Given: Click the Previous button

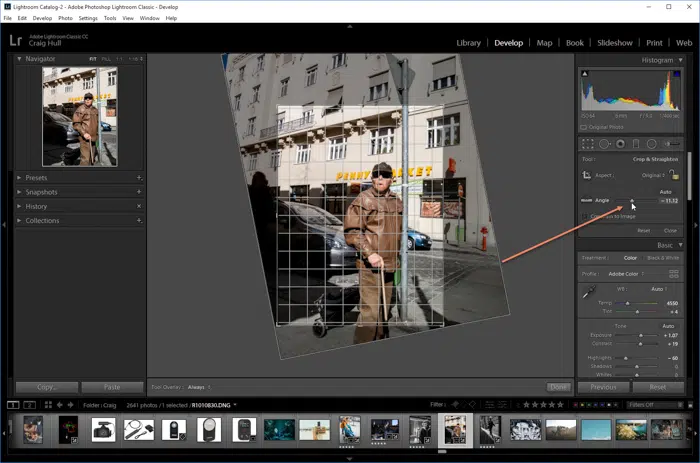Looking at the screenshot, I should point(603,387).
